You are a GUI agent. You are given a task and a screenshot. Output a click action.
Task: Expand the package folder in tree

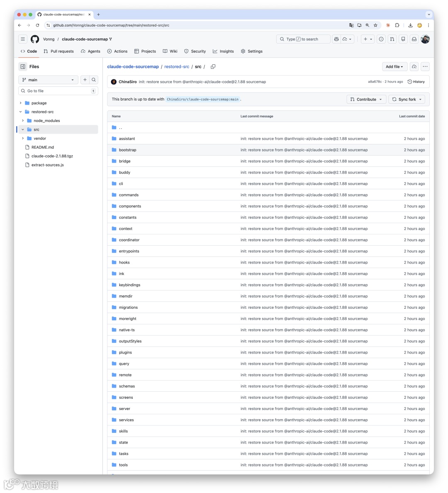(x=21, y=103)
